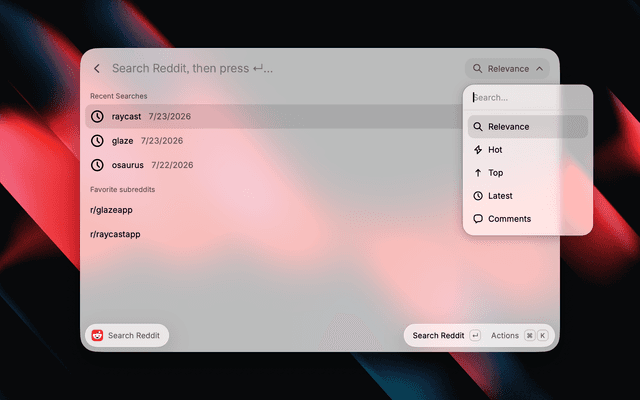Click the 7/22/2026 date on osaurus row
This screenshot has width=640, height=400.
click(172, 165)
